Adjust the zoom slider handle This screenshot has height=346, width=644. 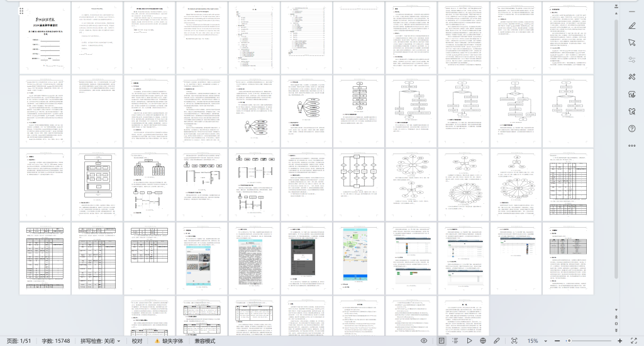[x=569, y=341]
